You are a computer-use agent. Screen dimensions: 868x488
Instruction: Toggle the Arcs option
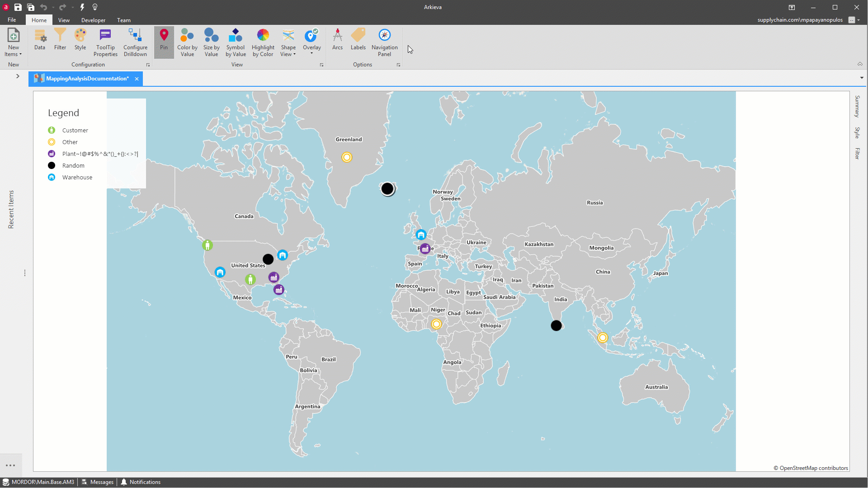337,40
